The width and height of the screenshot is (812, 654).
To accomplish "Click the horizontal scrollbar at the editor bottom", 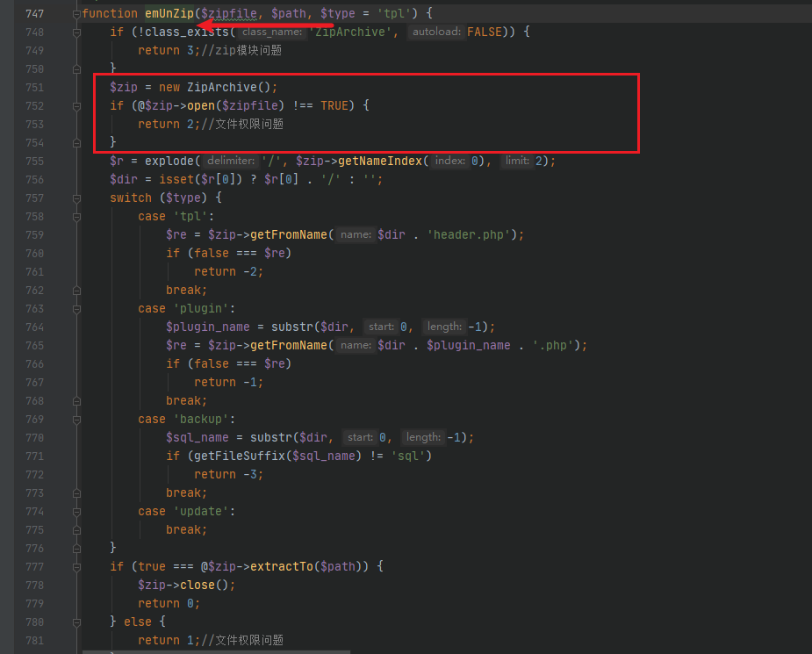I will click(217, 652).
